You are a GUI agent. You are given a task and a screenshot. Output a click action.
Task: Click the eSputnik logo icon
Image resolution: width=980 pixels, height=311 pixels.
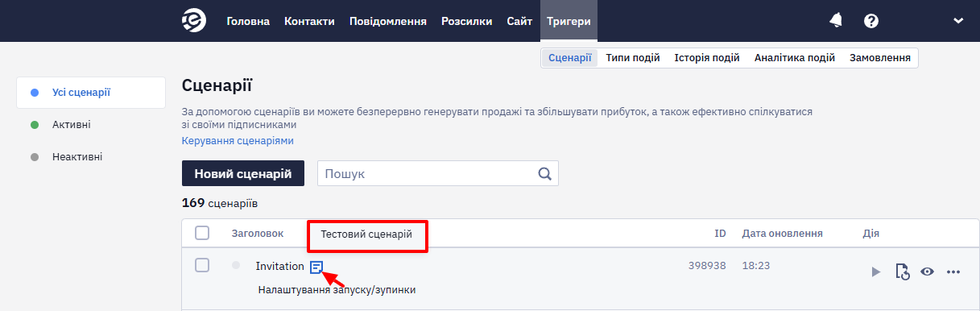194,21
